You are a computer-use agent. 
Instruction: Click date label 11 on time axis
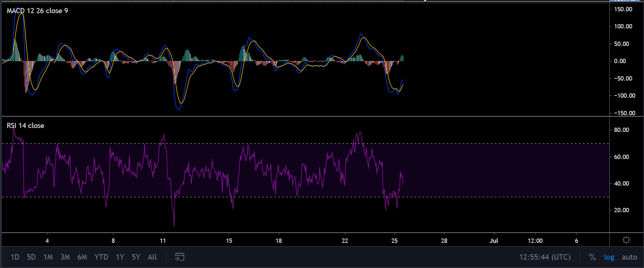[x=163, y=241]
